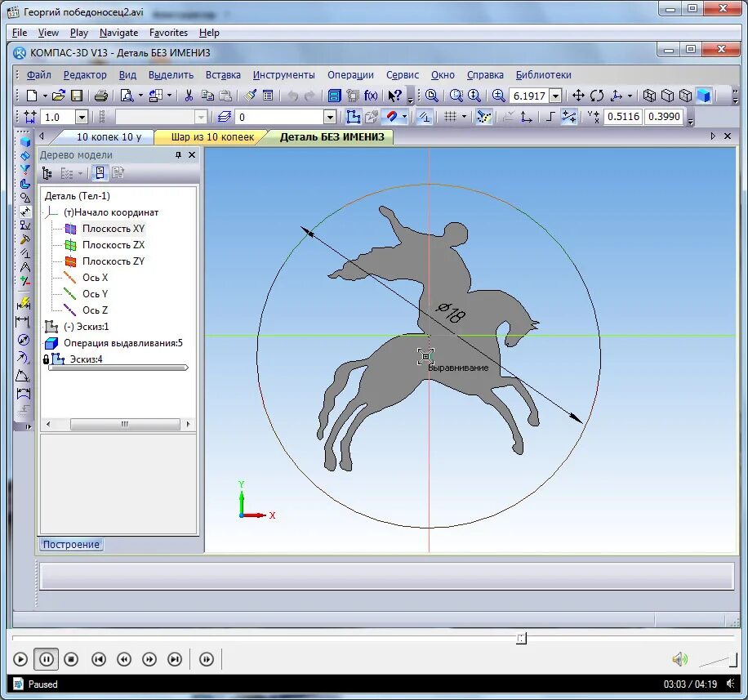Print using the printer icon
The height and width of the screenshot is (700, 748).
point(100,96)
